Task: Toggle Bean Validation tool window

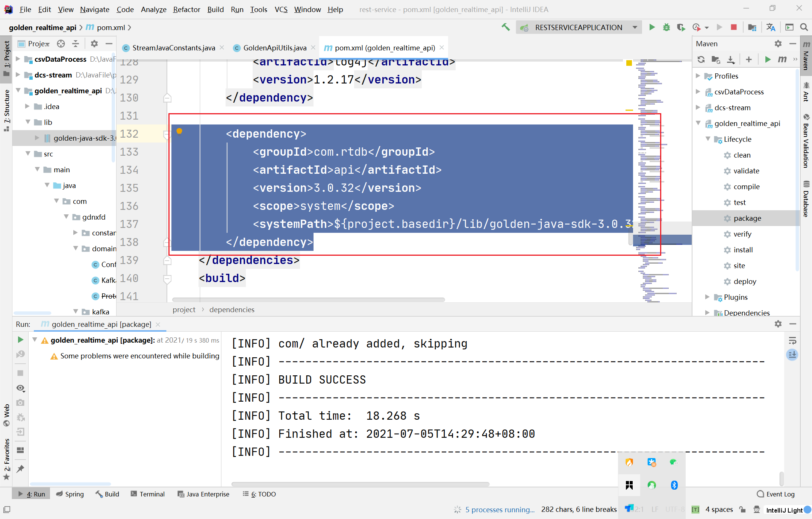Action: 806,141
